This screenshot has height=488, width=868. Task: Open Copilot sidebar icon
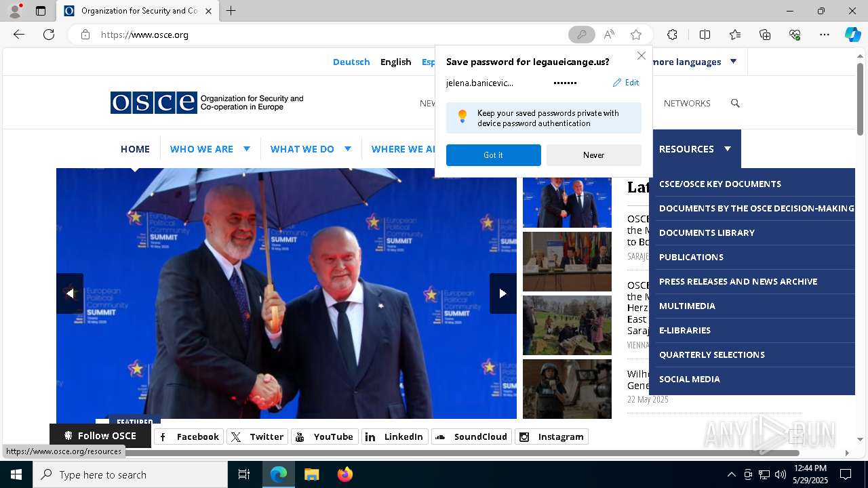click(852, 35)
